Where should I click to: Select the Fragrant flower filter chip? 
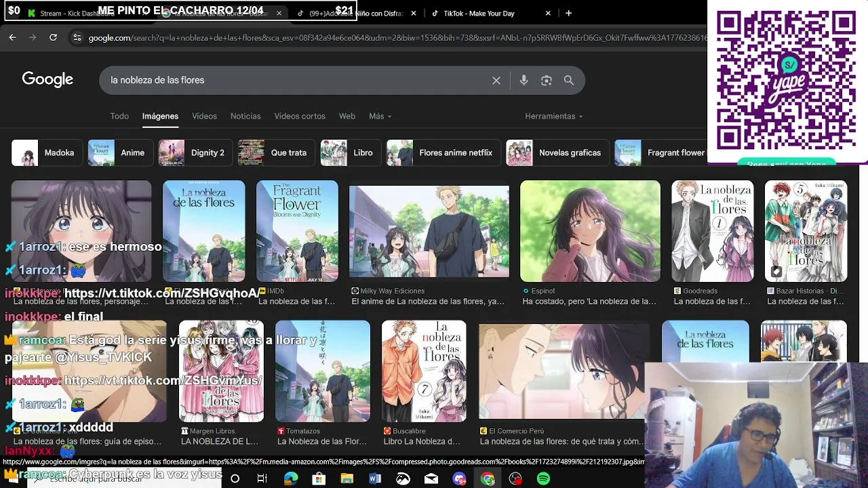(x=660, y=152)
